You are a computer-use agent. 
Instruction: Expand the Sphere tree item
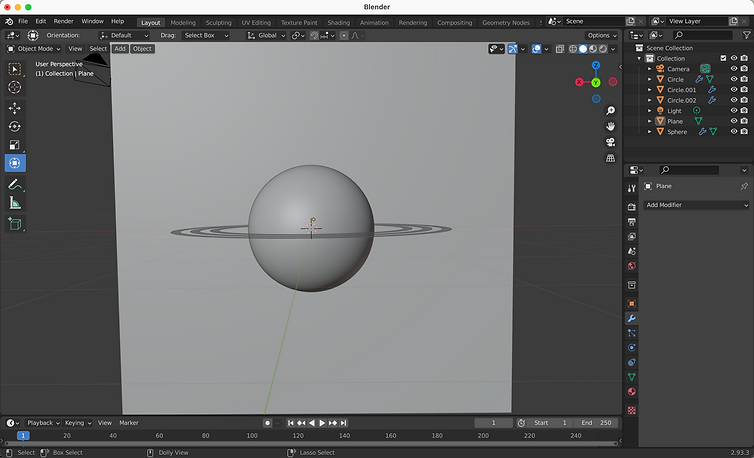pyautogui.click(x=650, y=131)
